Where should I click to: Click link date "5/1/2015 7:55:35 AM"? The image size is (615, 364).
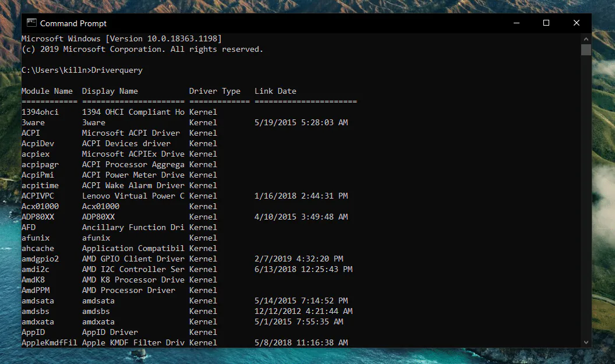(299, 321)
